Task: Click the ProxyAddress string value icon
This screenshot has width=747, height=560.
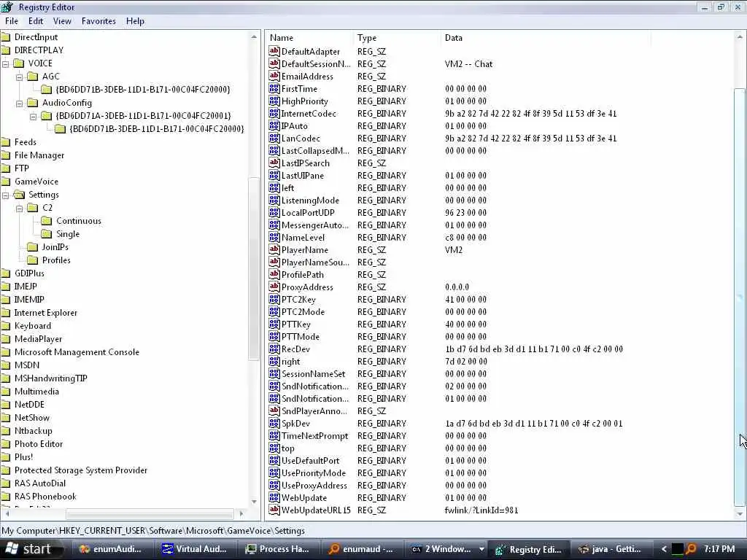Action: 274,287
